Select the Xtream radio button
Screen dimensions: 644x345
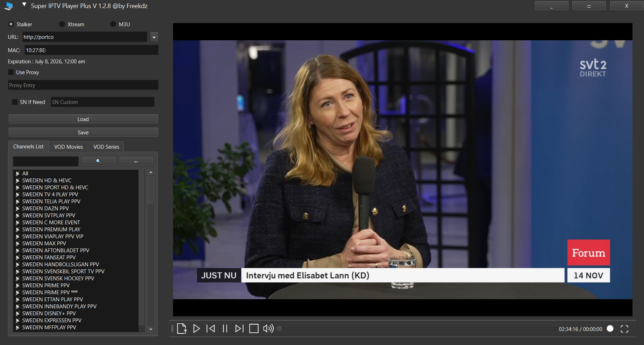(x=62, y=24)
